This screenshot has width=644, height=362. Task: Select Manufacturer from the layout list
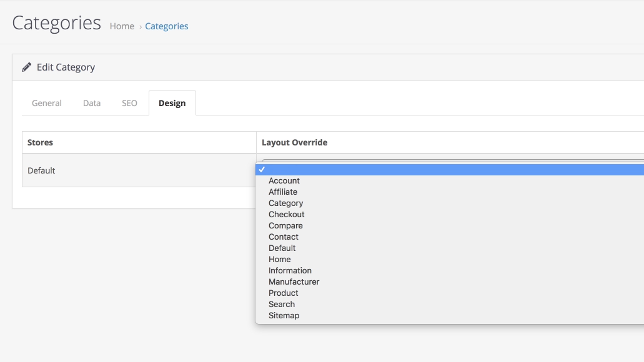[x=294, y=282]
